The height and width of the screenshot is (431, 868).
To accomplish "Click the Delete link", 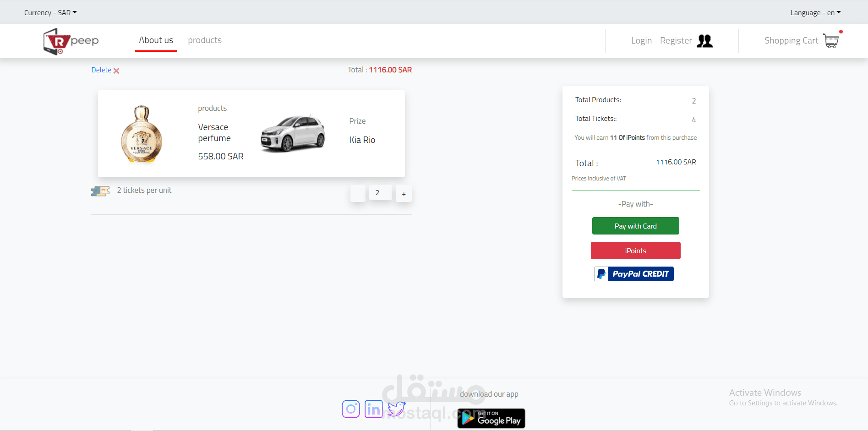I will tap(101, 70).
